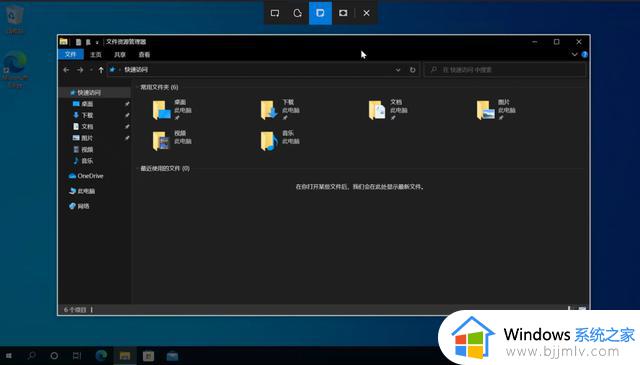This screenshot has height=365, width=640.
Task: Click pin icon beside sidebar 文档
Action: [127, 127]
